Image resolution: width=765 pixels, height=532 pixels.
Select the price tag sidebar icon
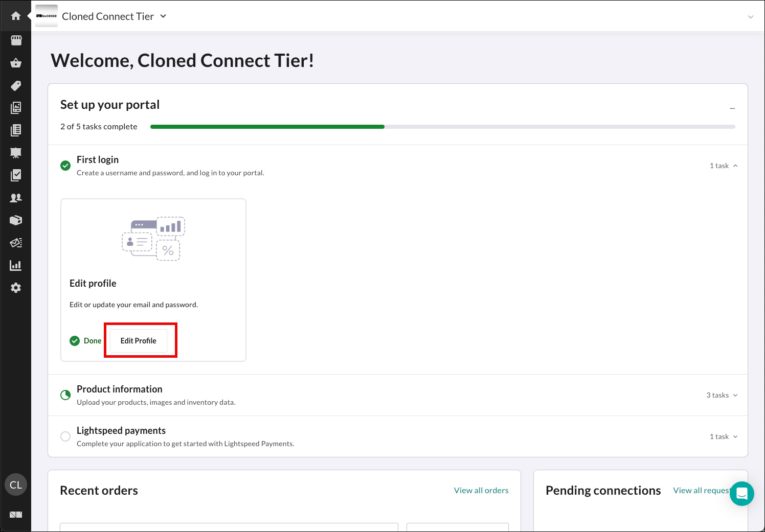point(16,85)
